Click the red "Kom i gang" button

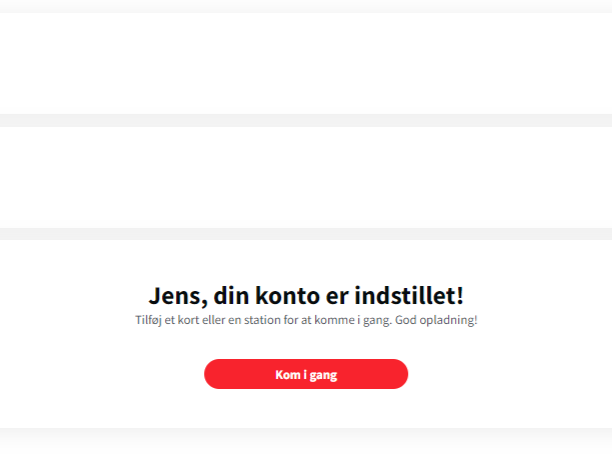click(306, 374)
